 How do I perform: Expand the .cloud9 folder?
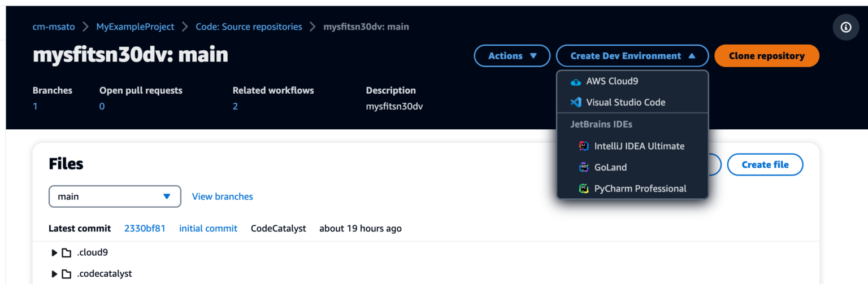tap(55, 252)
